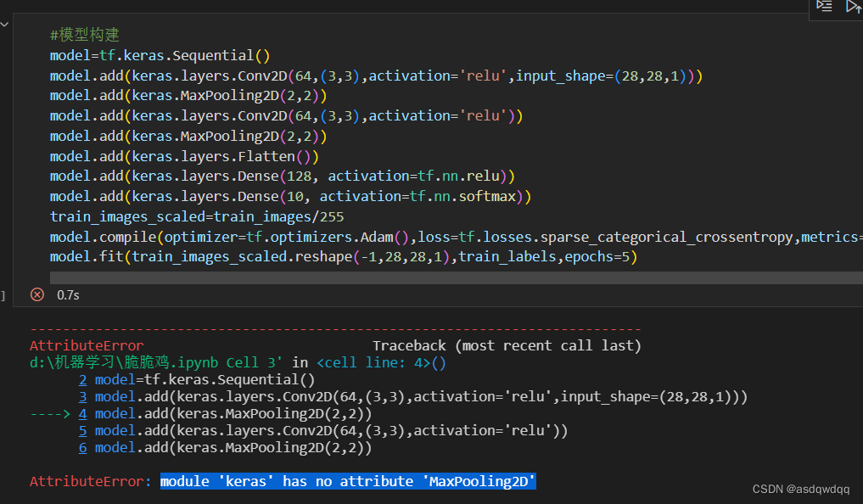863x504 pixels.
Task: Click the CSDN @asdqwdqq watermark text
Action: pos(802,489)
